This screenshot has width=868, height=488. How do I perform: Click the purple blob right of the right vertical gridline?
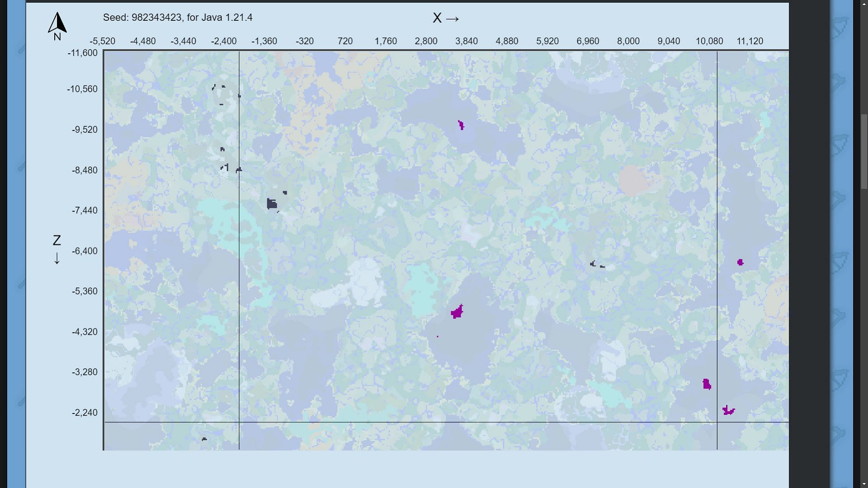[740, 262]
